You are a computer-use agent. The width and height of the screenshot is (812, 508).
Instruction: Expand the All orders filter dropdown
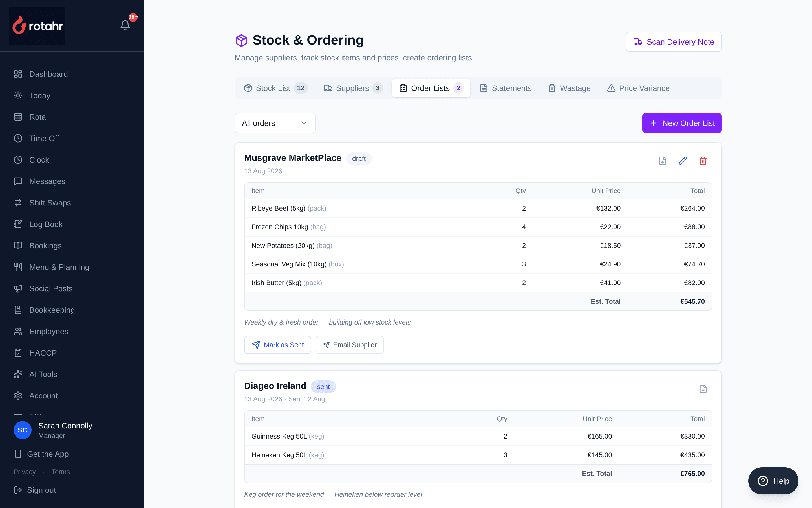275,123
